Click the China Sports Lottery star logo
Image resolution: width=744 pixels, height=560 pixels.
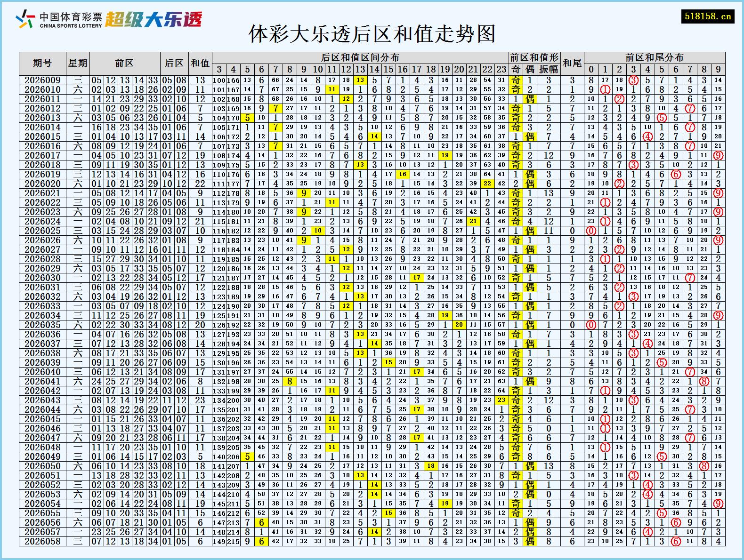point(25,19)
